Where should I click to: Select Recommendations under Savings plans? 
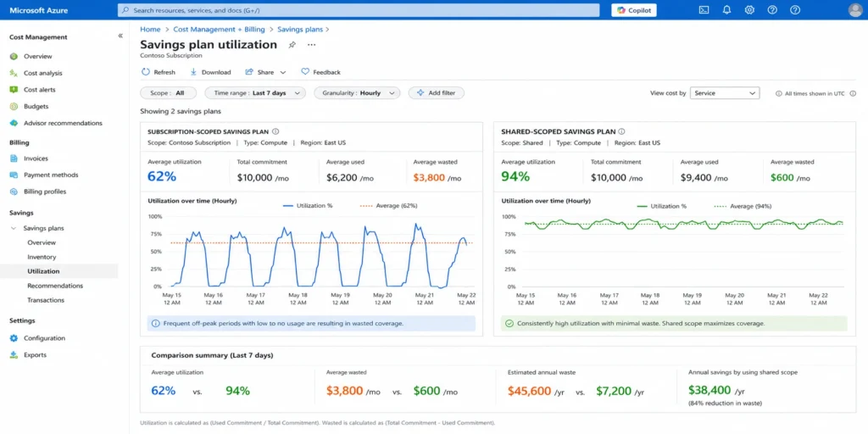click(x=55, y=286)
